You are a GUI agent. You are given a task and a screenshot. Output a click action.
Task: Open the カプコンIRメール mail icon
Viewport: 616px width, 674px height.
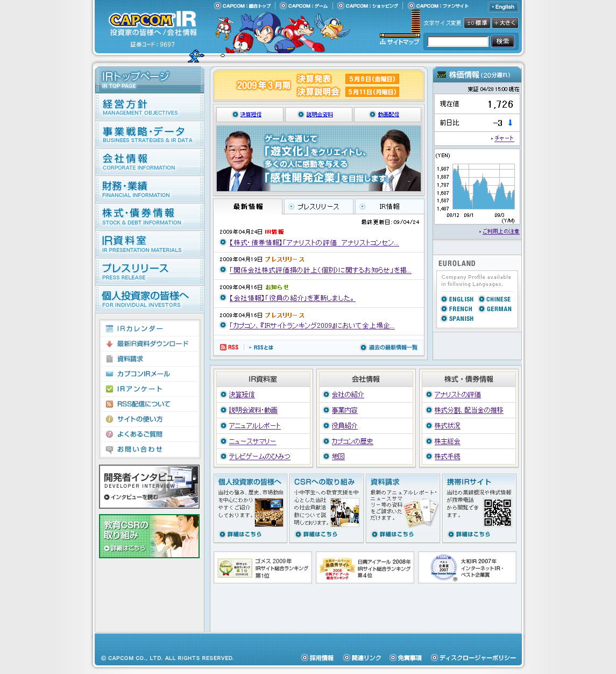[110, 374]
